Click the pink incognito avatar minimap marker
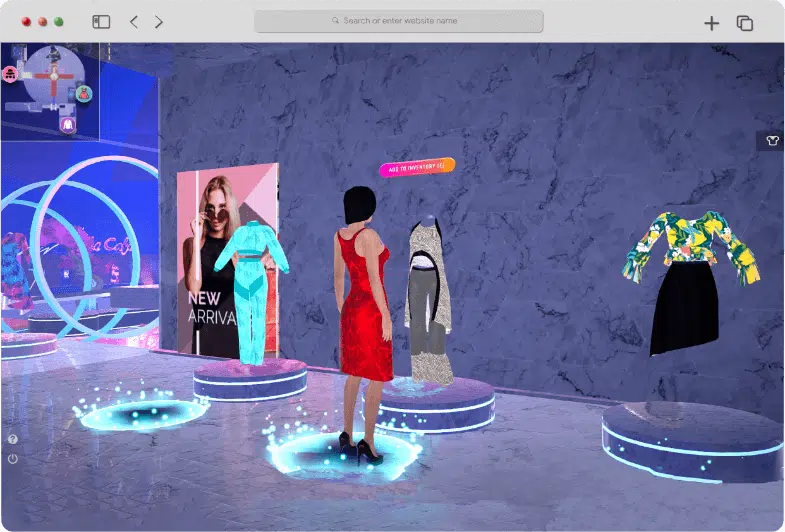 point(10,73)
